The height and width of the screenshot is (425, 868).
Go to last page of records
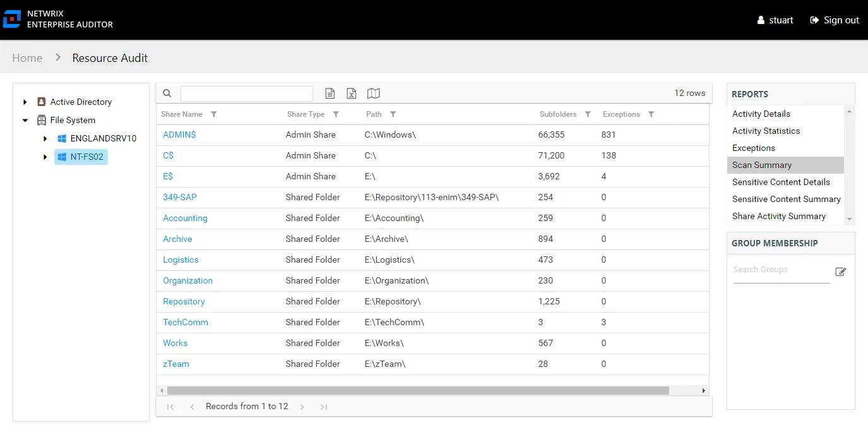(x=324, y=407)
